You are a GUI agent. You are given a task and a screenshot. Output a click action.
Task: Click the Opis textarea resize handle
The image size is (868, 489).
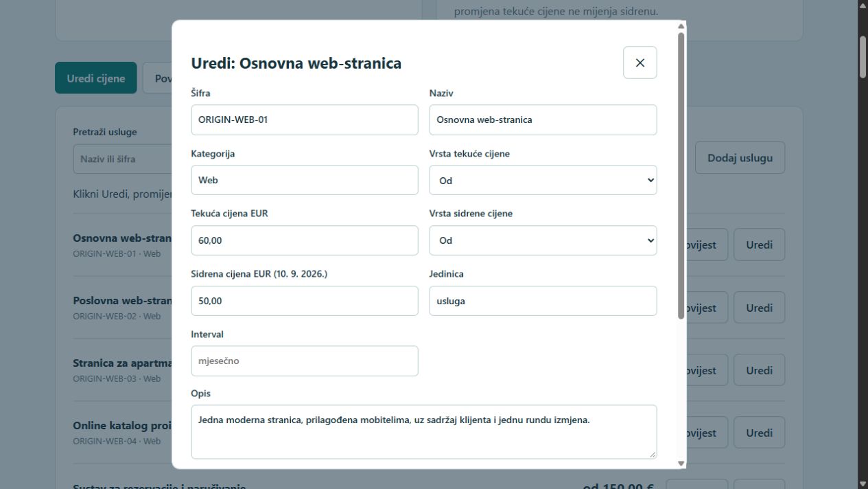coord(653,454)
